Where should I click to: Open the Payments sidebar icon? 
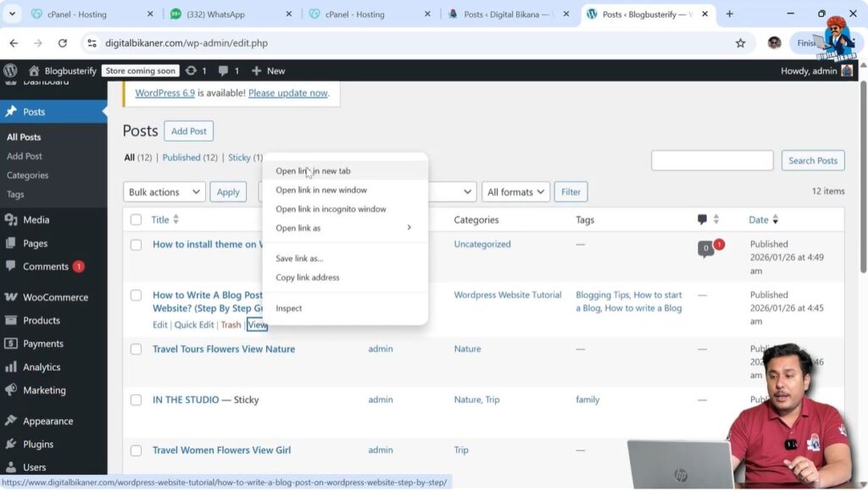tap(10, 343)
